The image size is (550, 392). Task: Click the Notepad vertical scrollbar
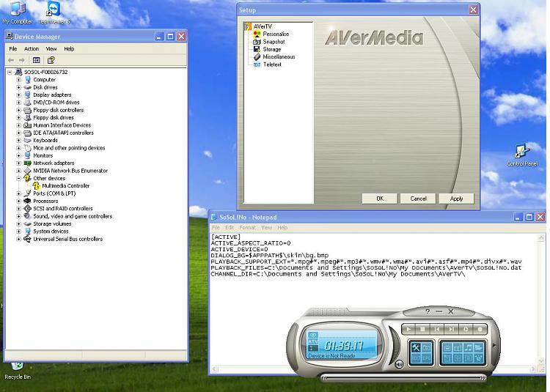(541, 300)
